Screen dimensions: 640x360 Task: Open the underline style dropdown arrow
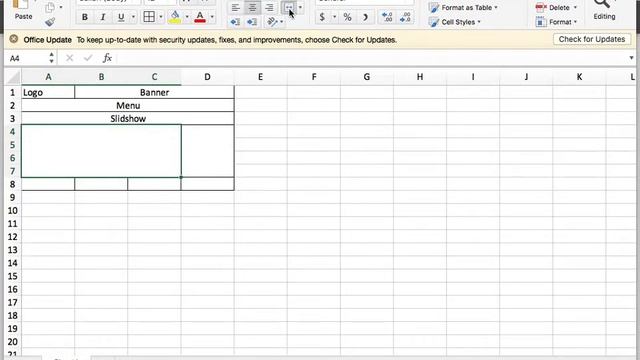coord(133,17)
